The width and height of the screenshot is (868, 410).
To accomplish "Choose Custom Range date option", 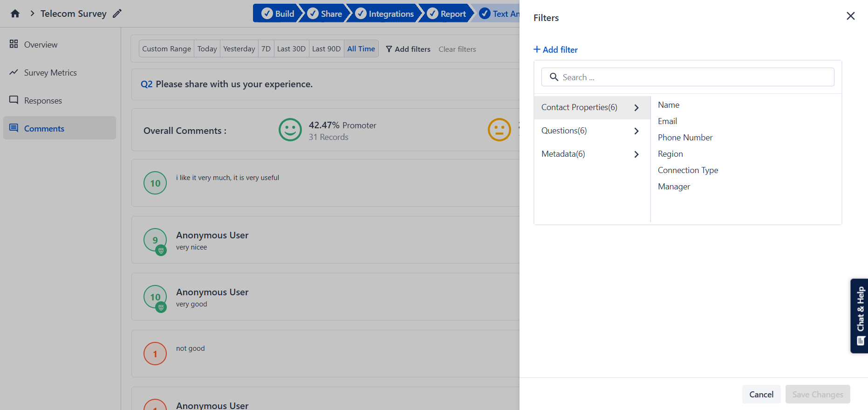I will pos(166,49).
